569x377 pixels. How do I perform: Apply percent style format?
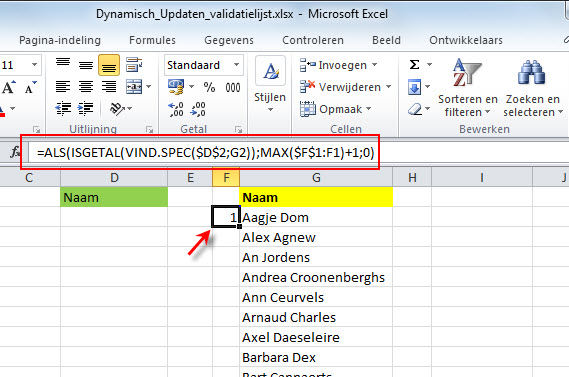point(209,87)
